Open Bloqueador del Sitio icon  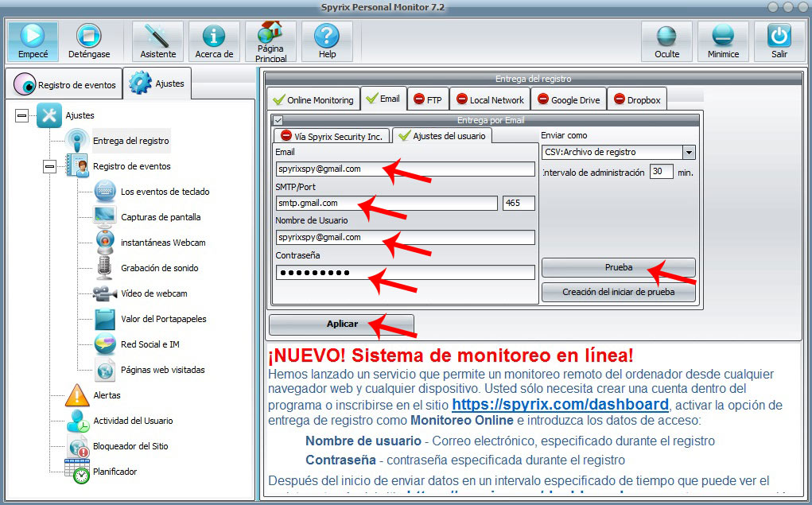coord(78,446)
